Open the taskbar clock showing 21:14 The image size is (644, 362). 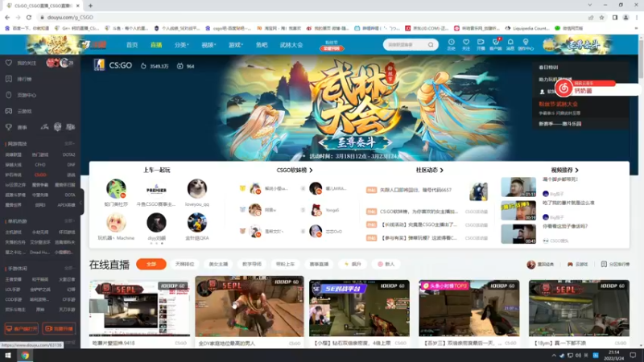click(x=613, y=356)
